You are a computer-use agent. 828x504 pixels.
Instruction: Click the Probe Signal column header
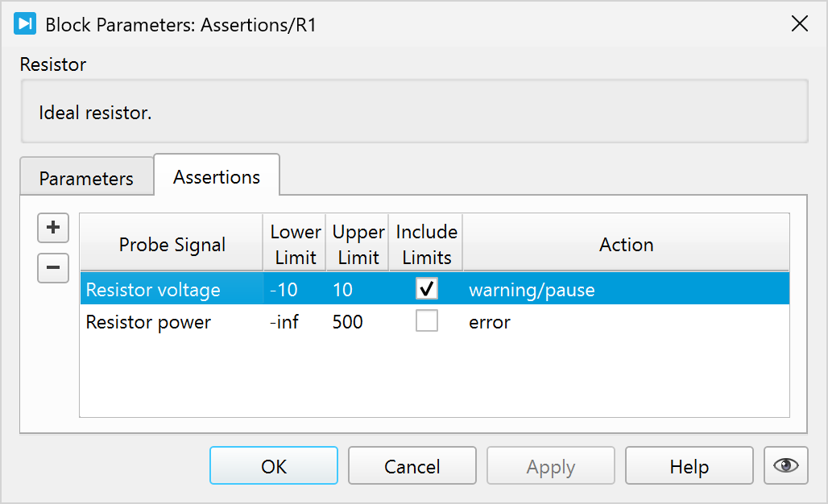(x=172, y=245)
